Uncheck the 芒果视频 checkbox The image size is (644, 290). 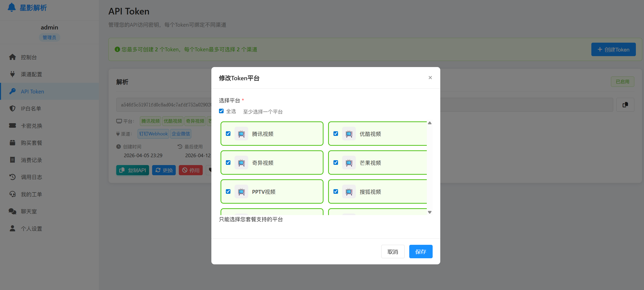coord(336,163)
